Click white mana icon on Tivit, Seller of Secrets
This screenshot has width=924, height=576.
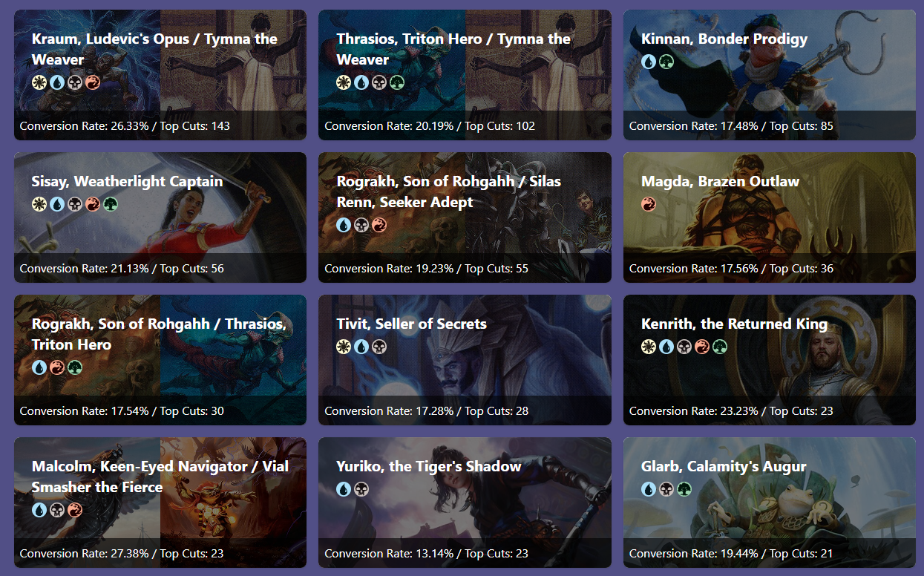[x=344, y=347]
